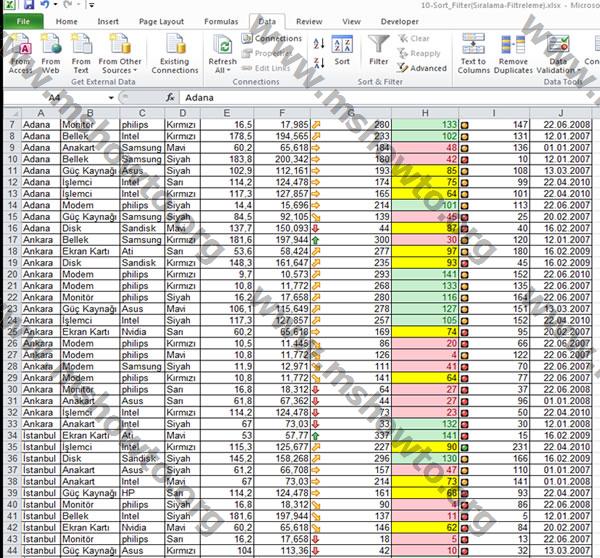Select column J header
The height and width of the screenshot is (558, 600).
pos(561,113)
